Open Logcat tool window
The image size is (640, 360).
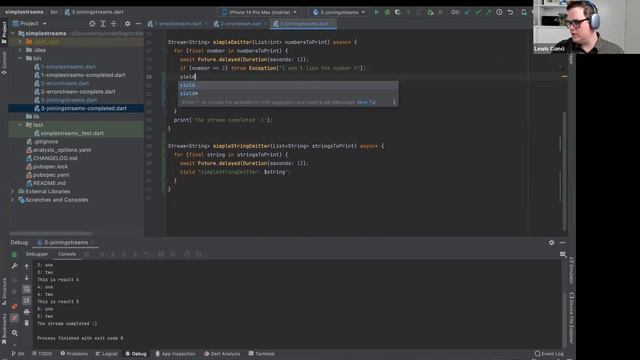[x=107, y=354]
